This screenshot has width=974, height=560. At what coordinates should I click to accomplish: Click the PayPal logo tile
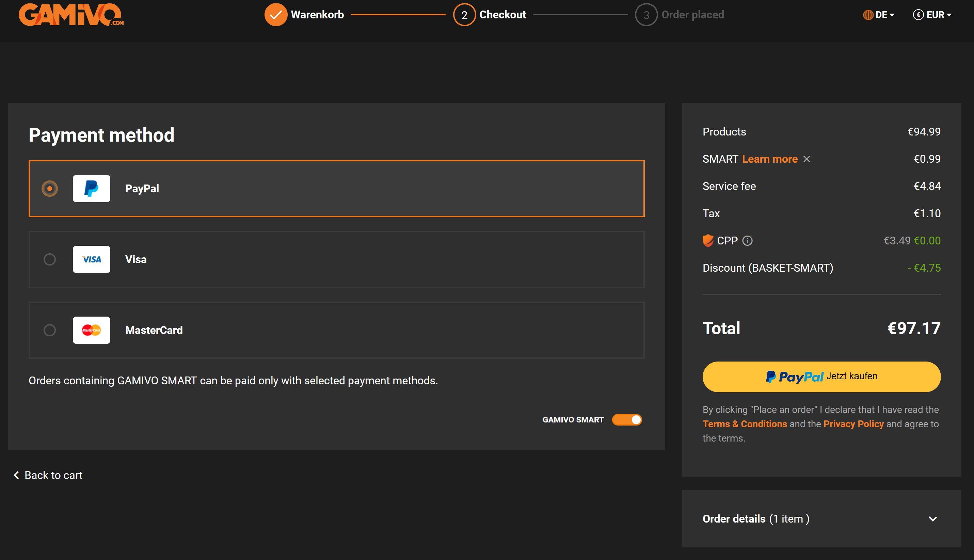point(92,189)
